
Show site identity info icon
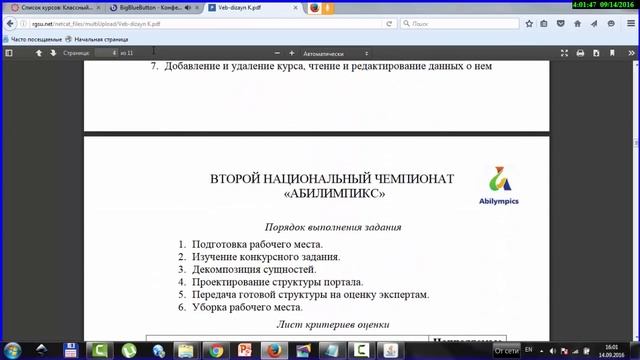(24, 24)
